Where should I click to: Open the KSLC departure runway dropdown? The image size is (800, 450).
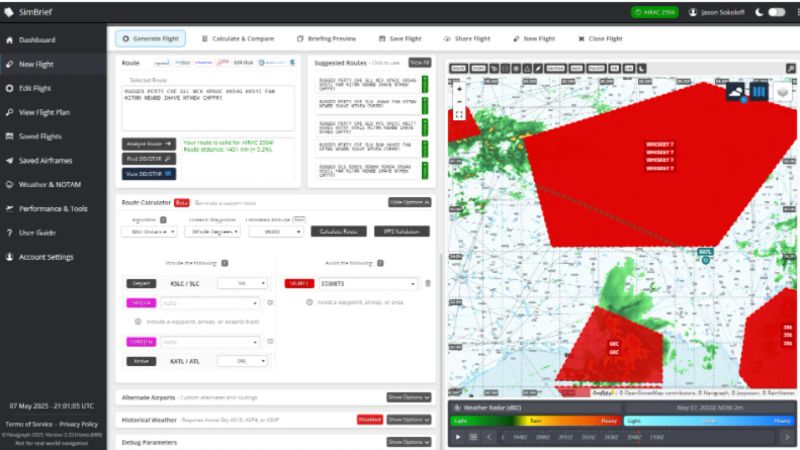point(242,283)
